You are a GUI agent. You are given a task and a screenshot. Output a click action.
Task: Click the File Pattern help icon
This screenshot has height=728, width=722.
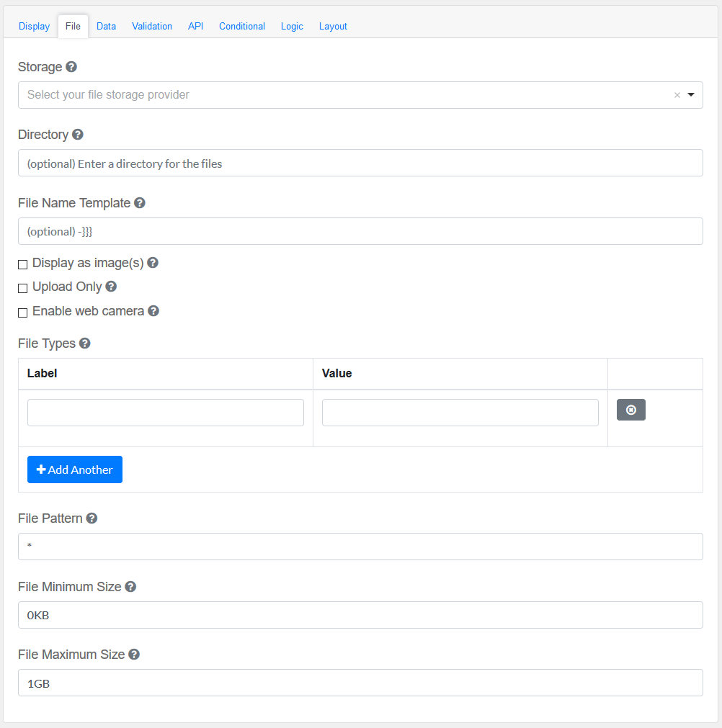[x=92, y=518]
